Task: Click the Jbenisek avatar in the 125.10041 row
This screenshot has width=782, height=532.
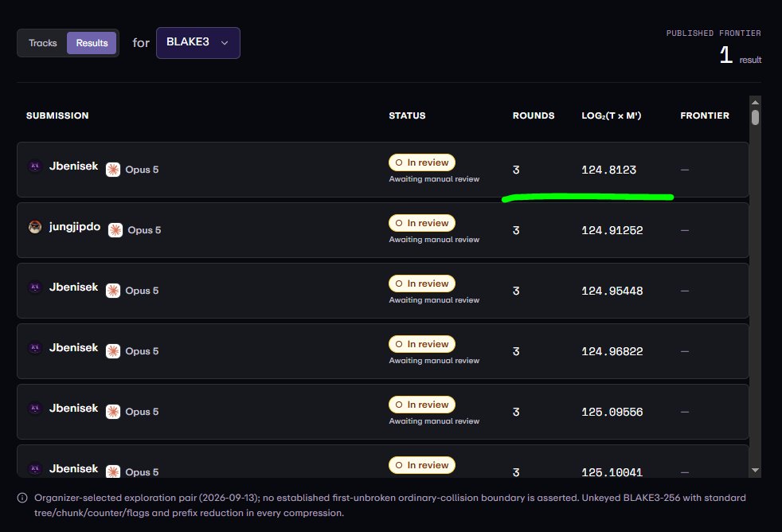Action: pos(35,468)
